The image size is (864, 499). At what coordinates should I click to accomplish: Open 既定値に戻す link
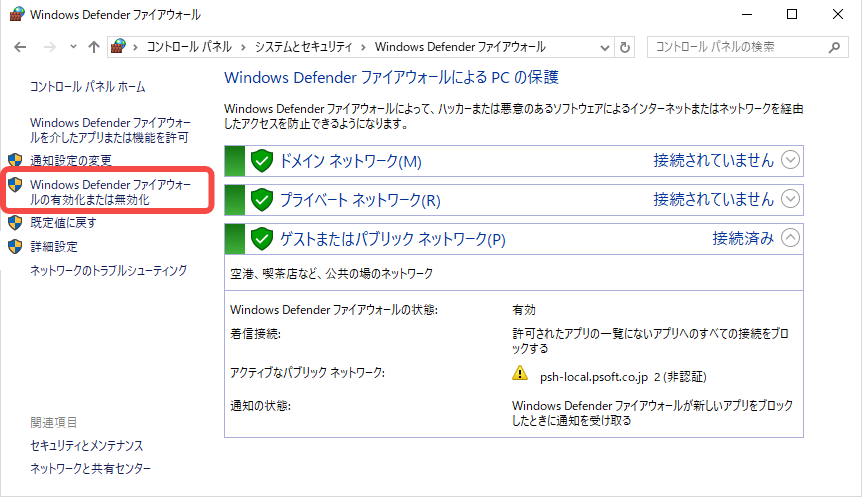[x=63, y=223]
